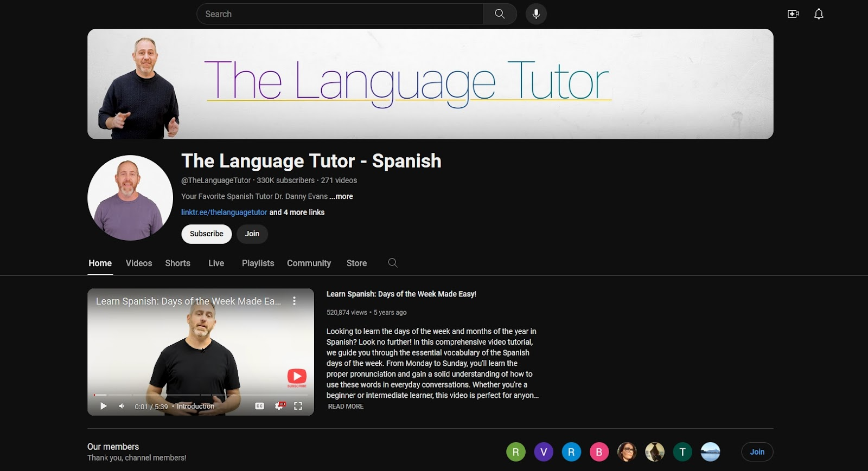This screenshot has width=868, height=471.
Task: Expand channel description with '...more'
Action: click(341, 196)
